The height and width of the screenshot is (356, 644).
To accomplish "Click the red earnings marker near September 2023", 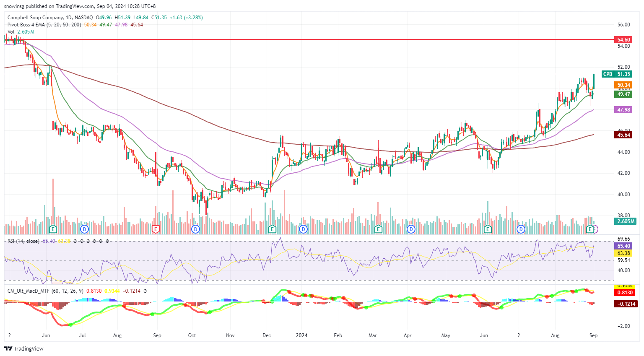I will (156, 229).
